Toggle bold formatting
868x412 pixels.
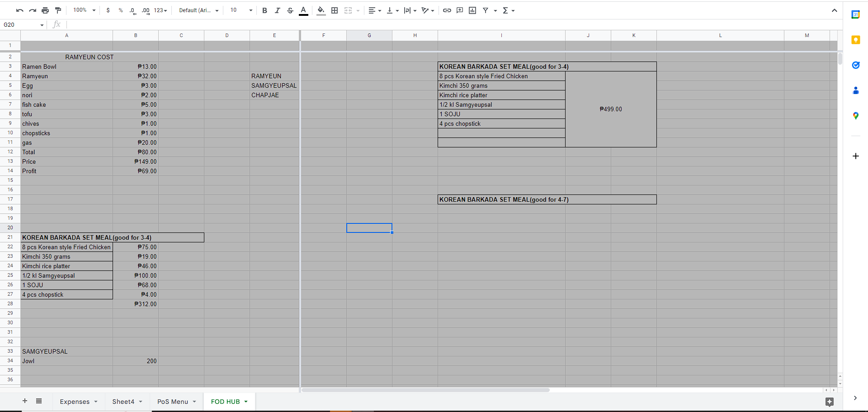[x=264, y=10]
